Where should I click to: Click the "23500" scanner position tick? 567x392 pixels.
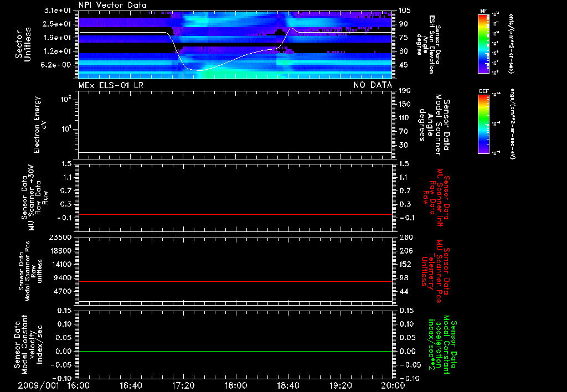point(60,237)
